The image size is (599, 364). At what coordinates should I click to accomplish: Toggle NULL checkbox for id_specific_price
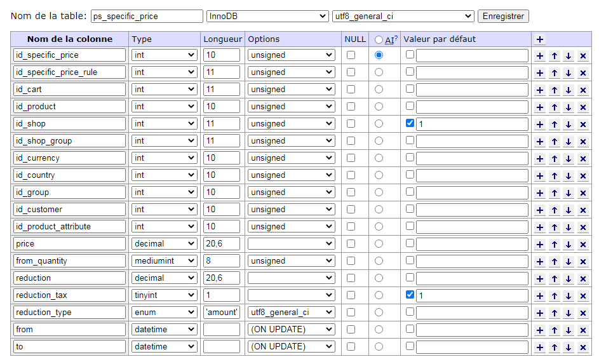[351, 55]
